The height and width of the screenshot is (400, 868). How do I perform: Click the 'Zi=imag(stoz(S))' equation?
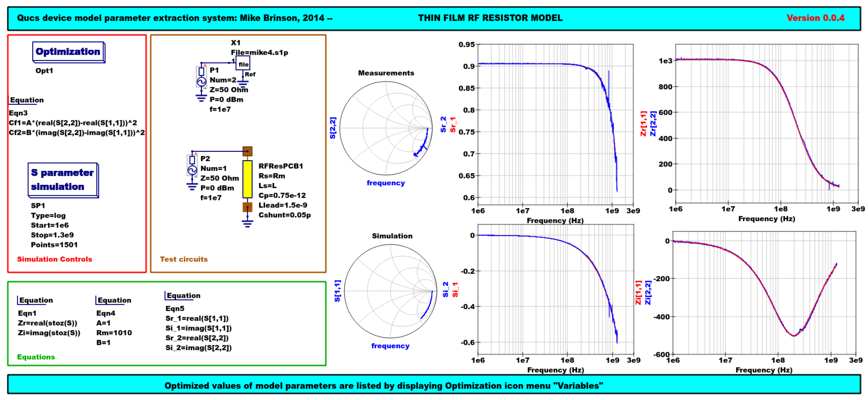tap(49, 333)
